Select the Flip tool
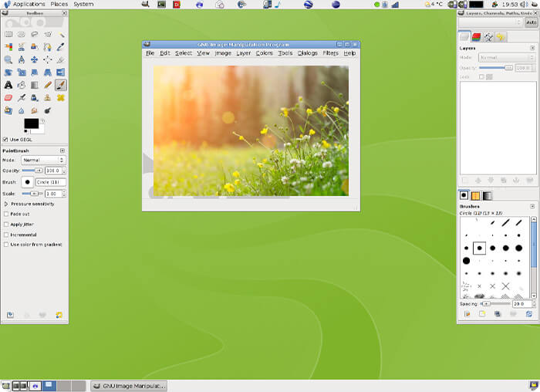540x392 pixels. 61,73
